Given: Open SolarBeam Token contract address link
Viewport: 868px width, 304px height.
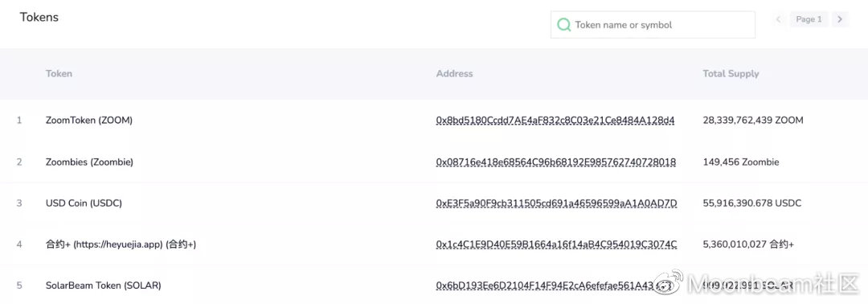Looking at the screenshot, I should [x=554, y=286].
